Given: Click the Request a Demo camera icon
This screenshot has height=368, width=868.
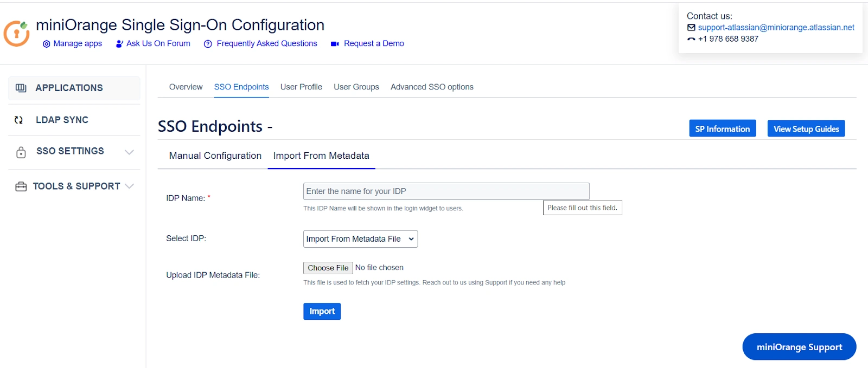Looking at the screenshot, I should point(335,44).
